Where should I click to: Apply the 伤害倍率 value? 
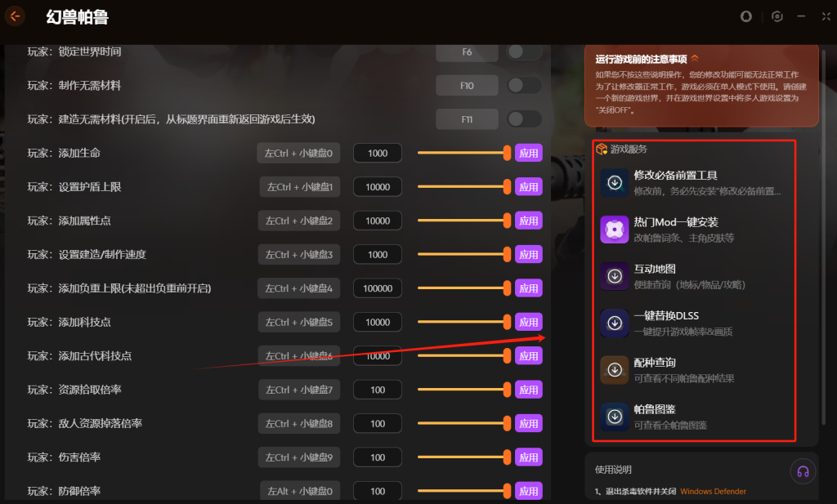pos(529,457)
